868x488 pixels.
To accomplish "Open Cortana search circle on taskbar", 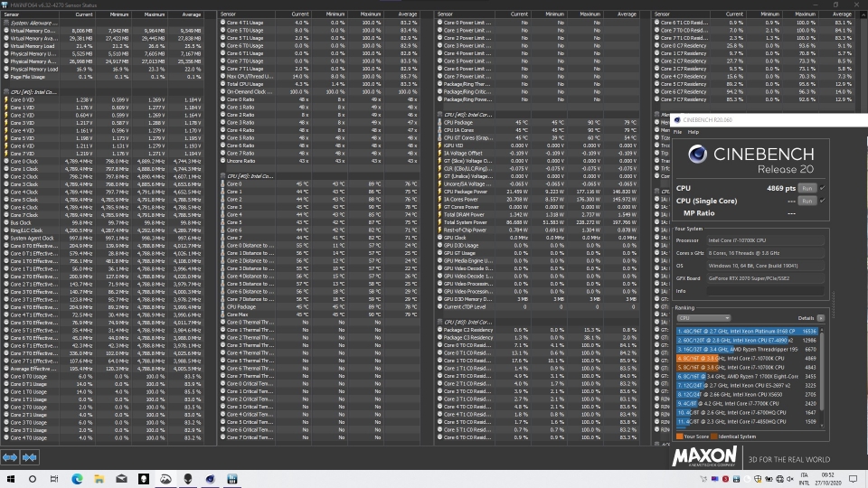I will point(33,479).
